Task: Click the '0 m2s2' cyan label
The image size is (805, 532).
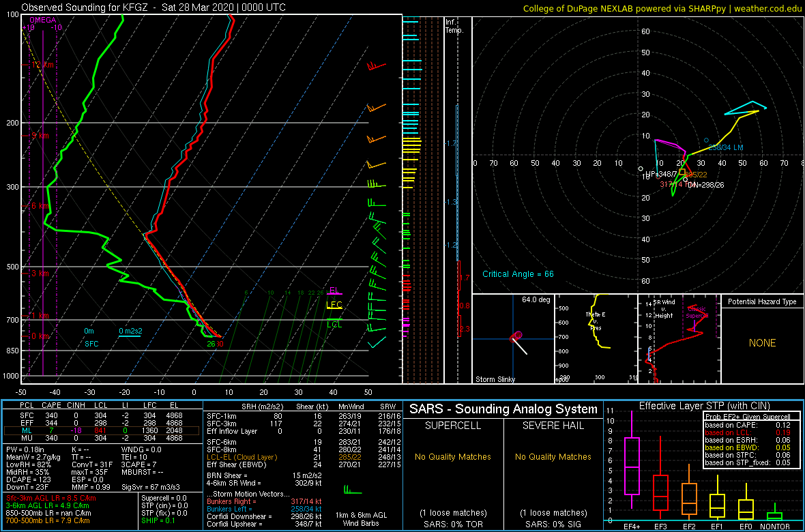Action: [x=130, y=331]
